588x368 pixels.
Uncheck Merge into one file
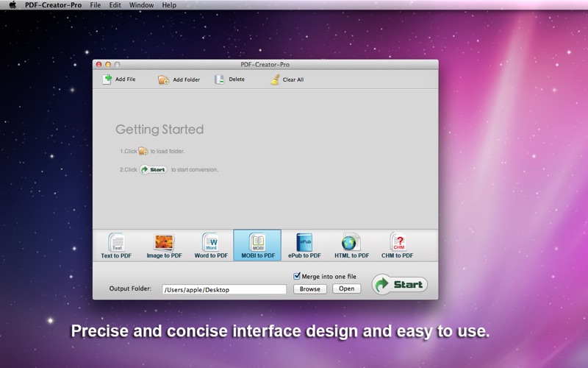tap(297, 276)
